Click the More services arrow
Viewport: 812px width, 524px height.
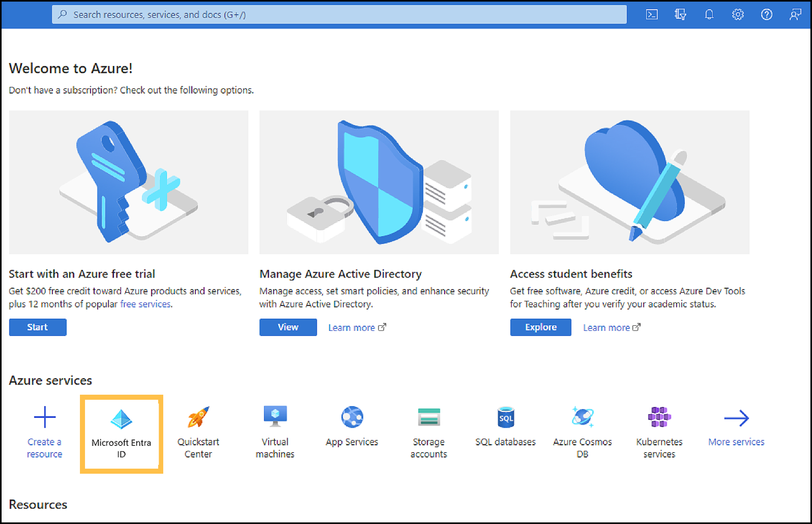[736, 418]
